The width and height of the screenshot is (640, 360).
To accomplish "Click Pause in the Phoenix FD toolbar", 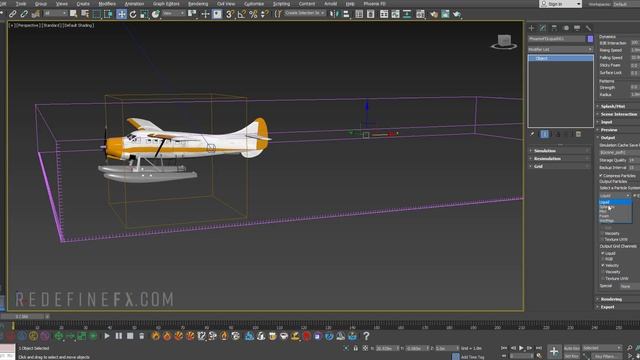I will 119,336.
